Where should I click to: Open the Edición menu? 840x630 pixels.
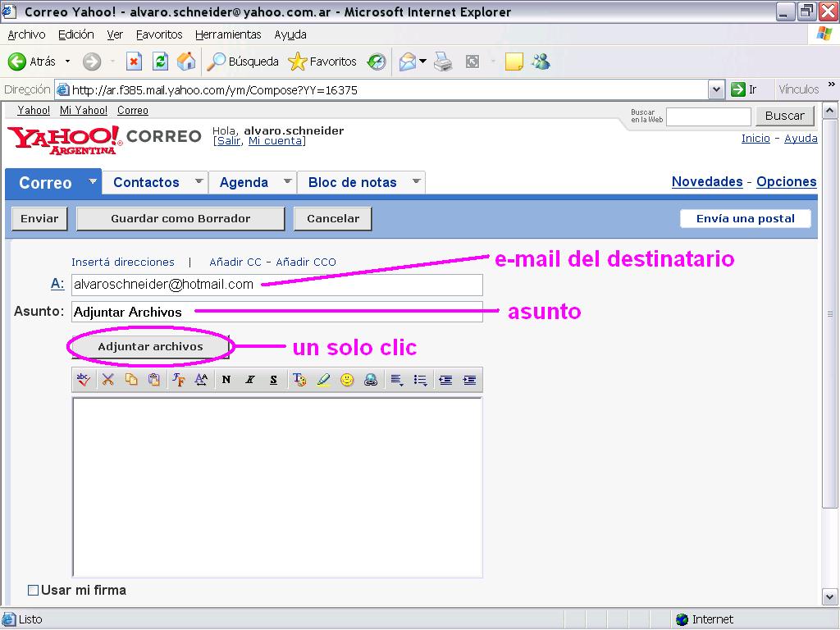pos(76,34)
